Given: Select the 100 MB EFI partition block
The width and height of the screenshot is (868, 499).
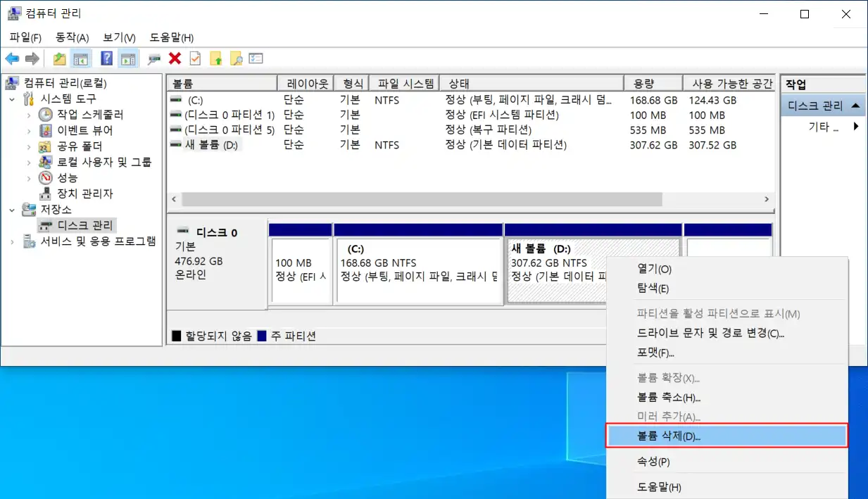Looking at the screenshot, I should pyautogui.click(x=300, y=264).
